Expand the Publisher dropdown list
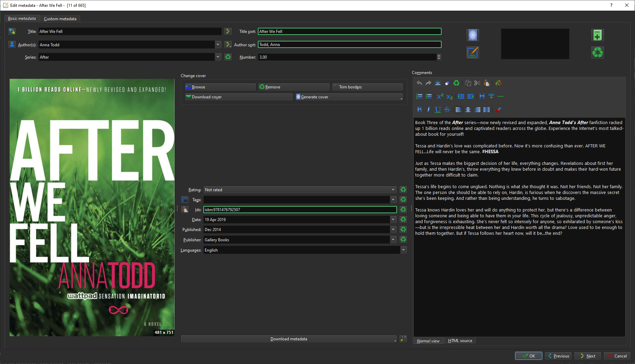The image size is (635, 364). point(393,239)
